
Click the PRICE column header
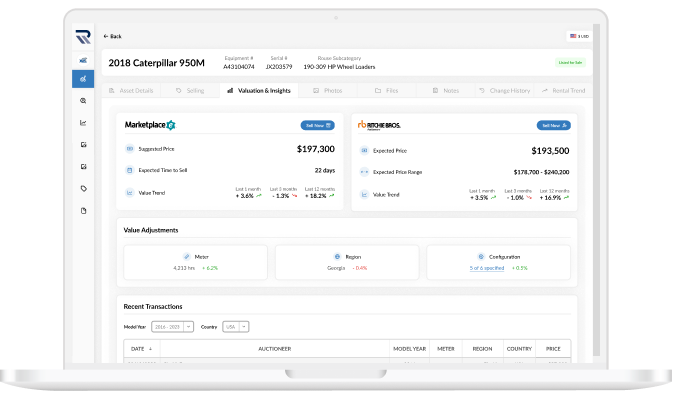pyautogui.click(x=553, y=349)
